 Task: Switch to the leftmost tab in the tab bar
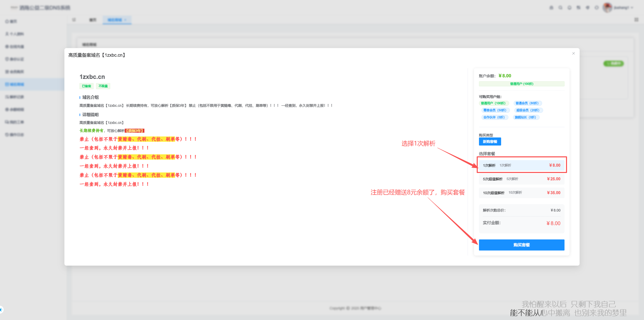(92, 20)
